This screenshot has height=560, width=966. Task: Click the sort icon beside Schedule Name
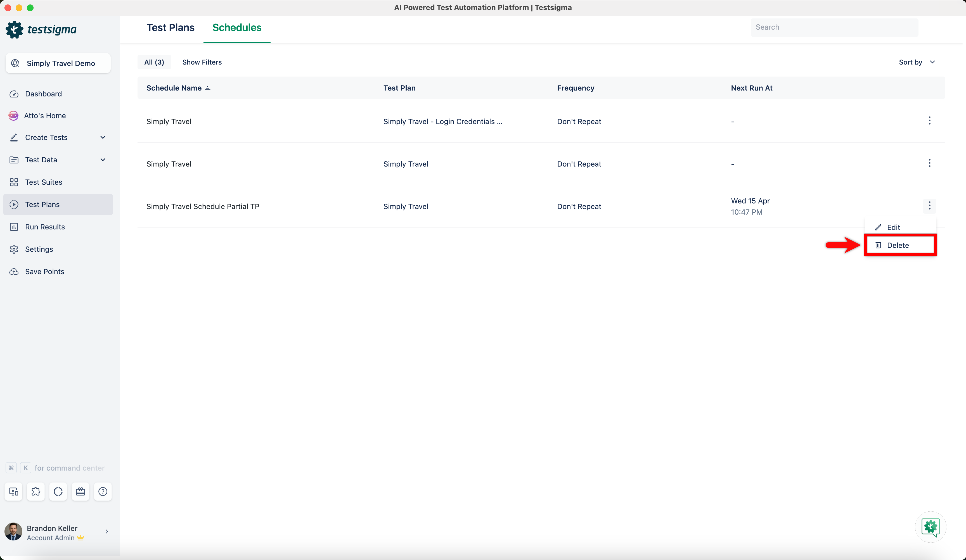click(x=208, y=88)
